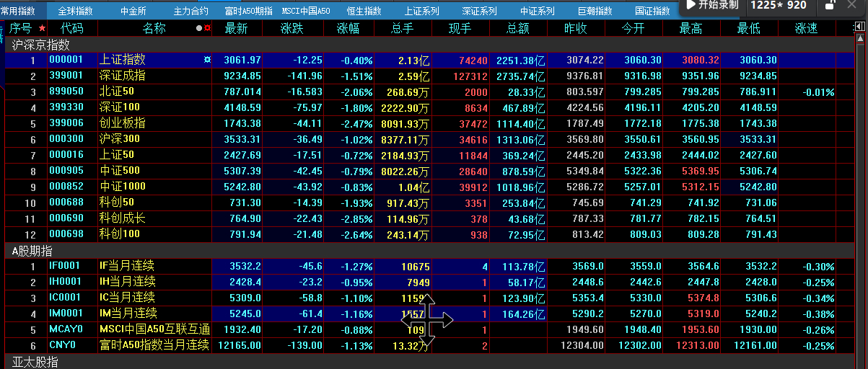Click code CNY0 in the table
868x369 pixels.
coord(62,345)
